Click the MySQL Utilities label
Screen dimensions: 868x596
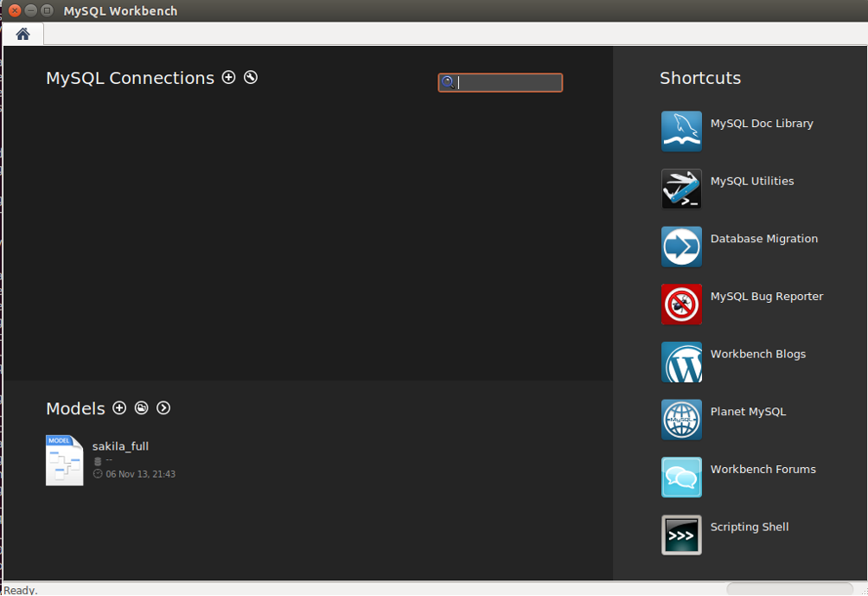pos(752,181)
